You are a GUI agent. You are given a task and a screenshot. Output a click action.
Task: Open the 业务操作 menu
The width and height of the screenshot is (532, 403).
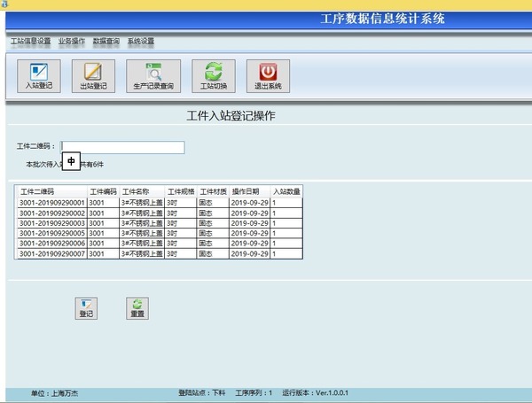(72, 42)
